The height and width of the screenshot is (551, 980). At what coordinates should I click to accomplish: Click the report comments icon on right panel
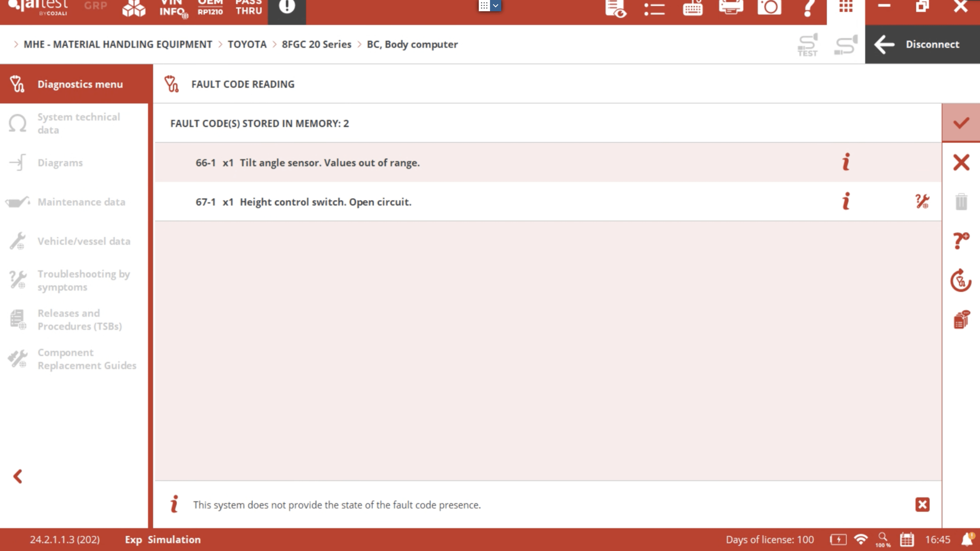[x=961, y=320]
